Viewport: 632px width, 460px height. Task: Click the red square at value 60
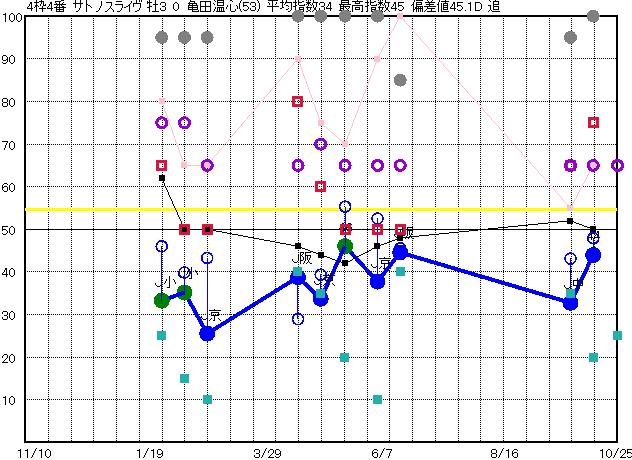(321, 186)
